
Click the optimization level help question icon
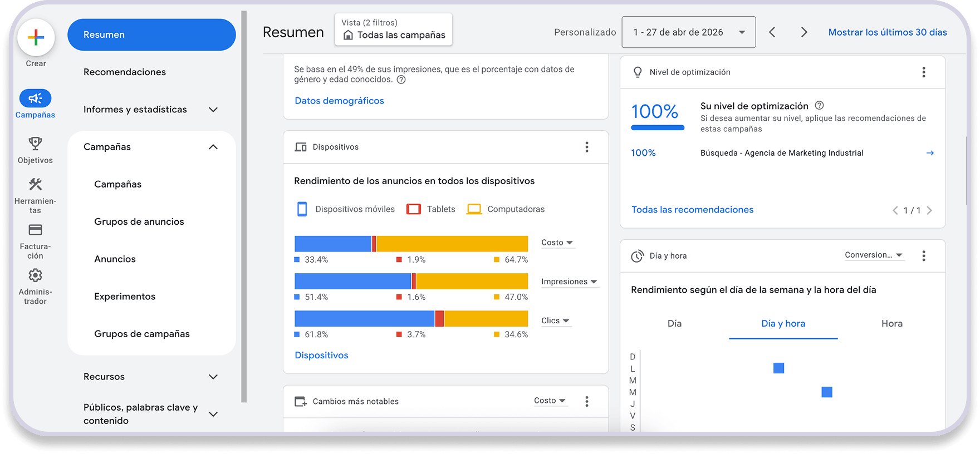click(819, 105)
